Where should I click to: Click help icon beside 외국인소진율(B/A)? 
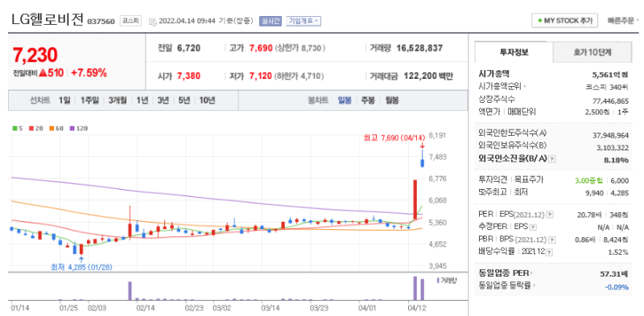[552, 159]
